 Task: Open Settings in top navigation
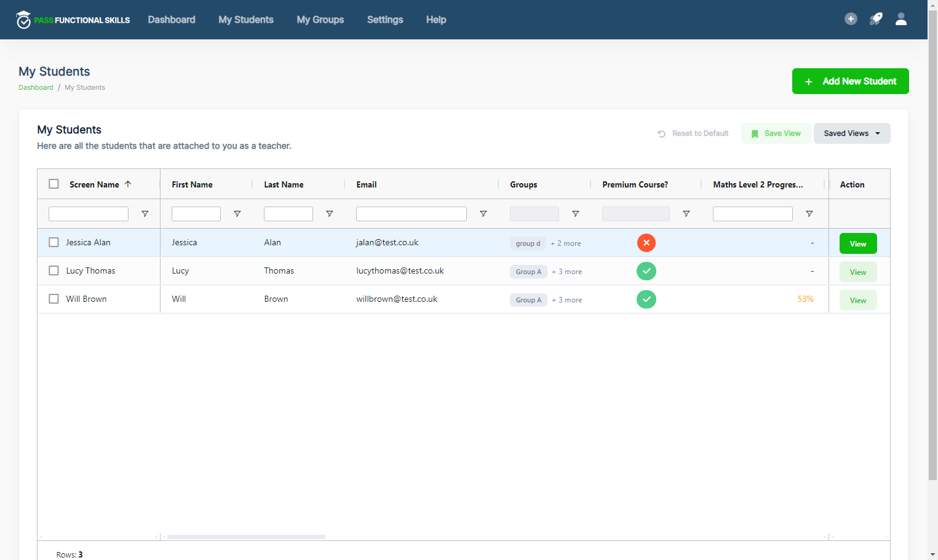click(x=385, y=20)
